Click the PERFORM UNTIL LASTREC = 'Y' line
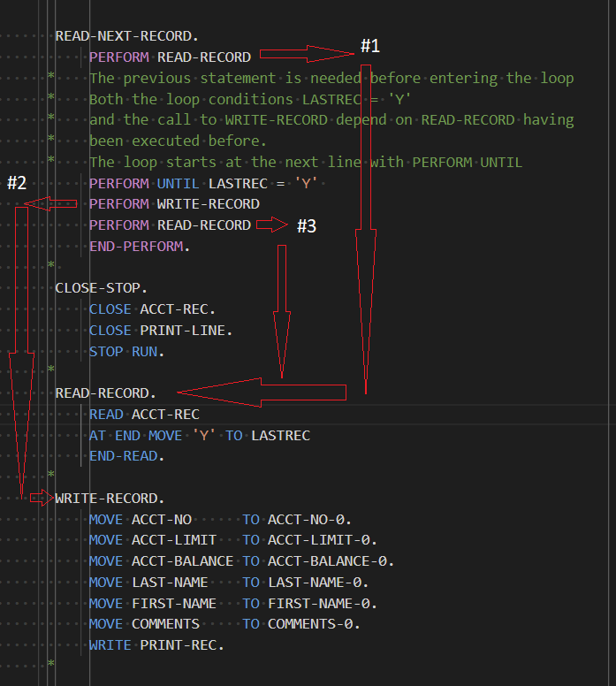 203,183
